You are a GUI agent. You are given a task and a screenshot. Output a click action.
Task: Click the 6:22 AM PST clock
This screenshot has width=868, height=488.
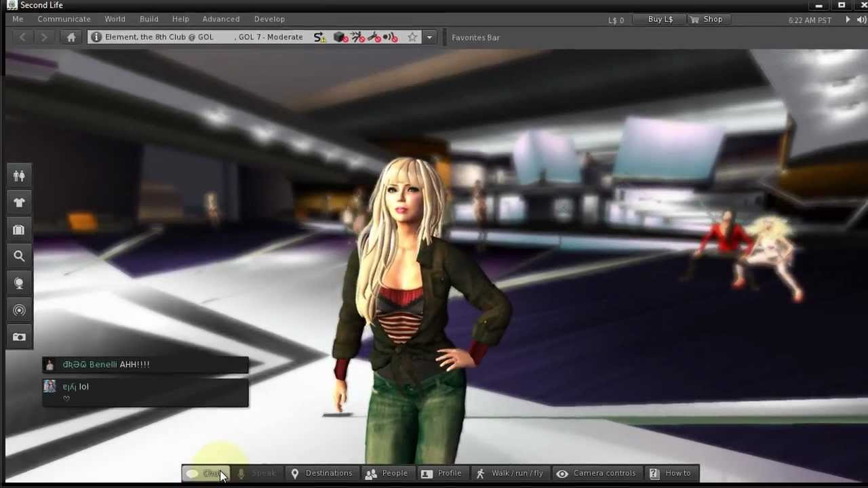click(810, 20)
